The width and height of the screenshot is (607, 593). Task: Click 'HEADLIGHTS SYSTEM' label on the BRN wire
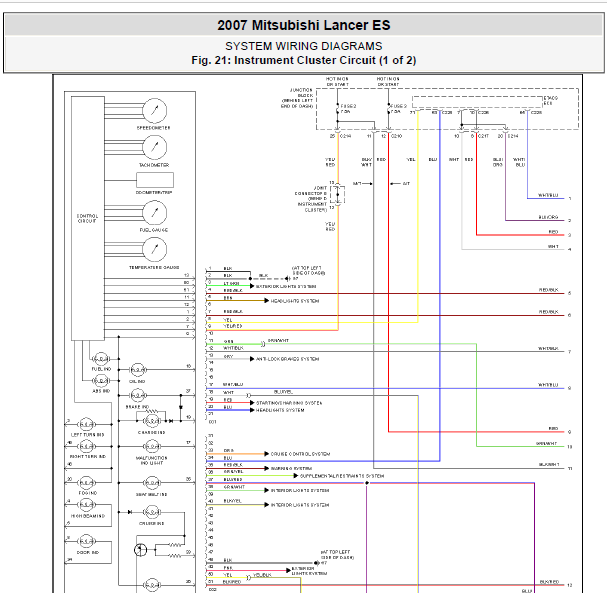coord(295,301)
